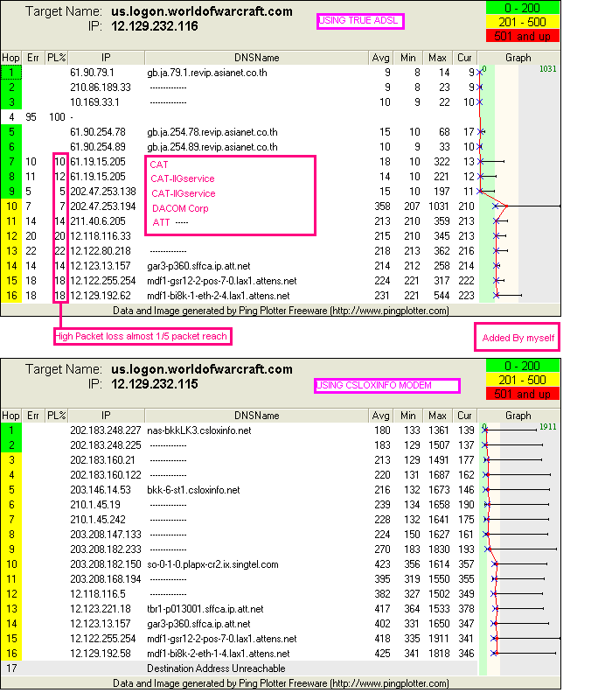Image resolution: width=612 pixels, height=700 pixels.
Task: Sort by Avg column header in bottom table
Action: point(380,416)
